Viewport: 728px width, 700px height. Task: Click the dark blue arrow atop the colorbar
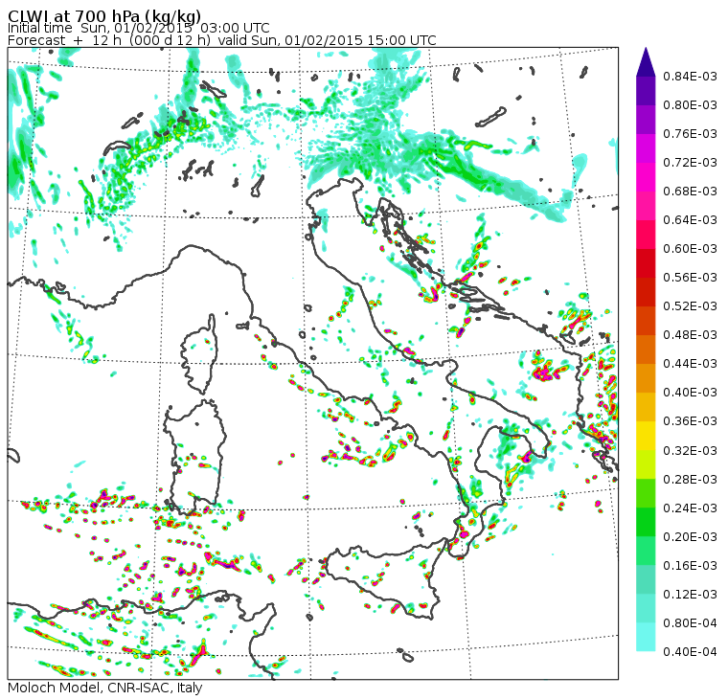point(646,62)
